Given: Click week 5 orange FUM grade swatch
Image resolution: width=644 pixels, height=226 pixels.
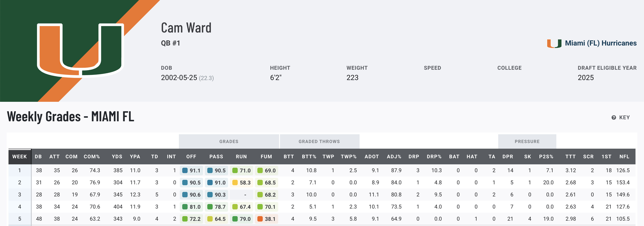Looking at the screenshot, I should [x=260, y=219].
